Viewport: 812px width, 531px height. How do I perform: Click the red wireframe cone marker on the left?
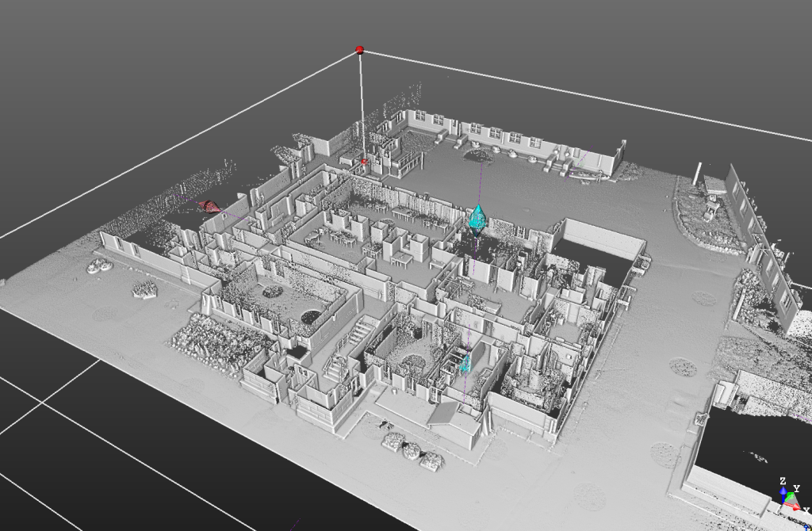pyautogui.click(x=209, y=206)
